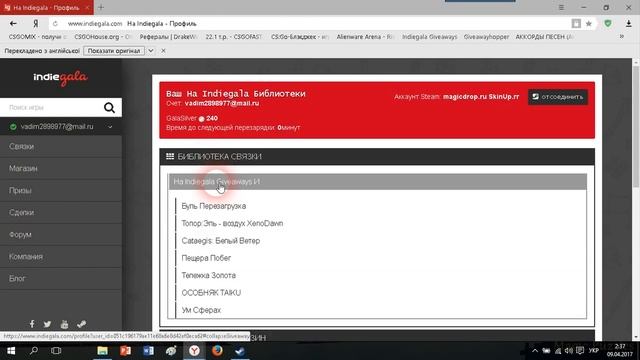The height and width of the screenshot is (360, 640).
Task: Open browser downloads arrow icon
Action: click(x=629, y=24)
